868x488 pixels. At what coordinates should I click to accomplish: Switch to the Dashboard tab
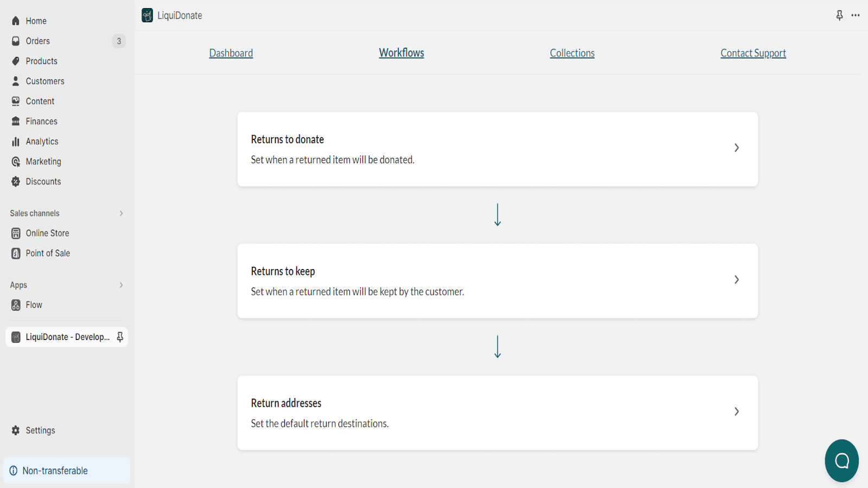tap(231, 53)
